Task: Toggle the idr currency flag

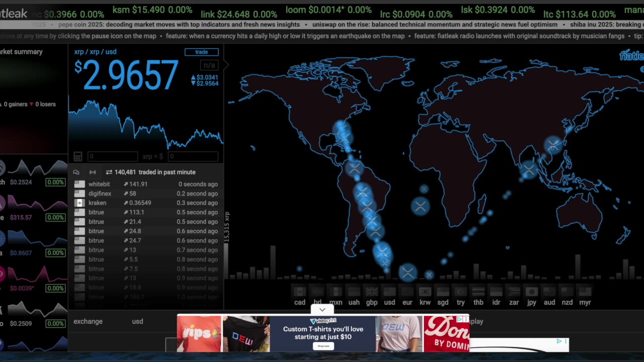Action: (x=496, y=292)
